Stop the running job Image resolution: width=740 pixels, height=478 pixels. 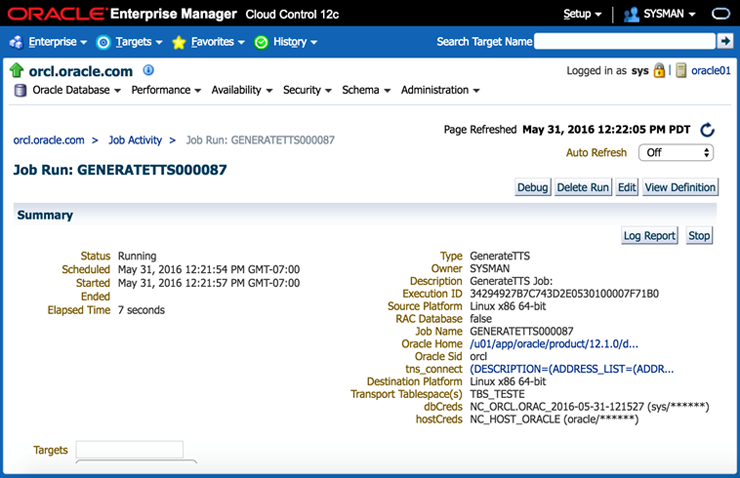[x=698, y=235]
